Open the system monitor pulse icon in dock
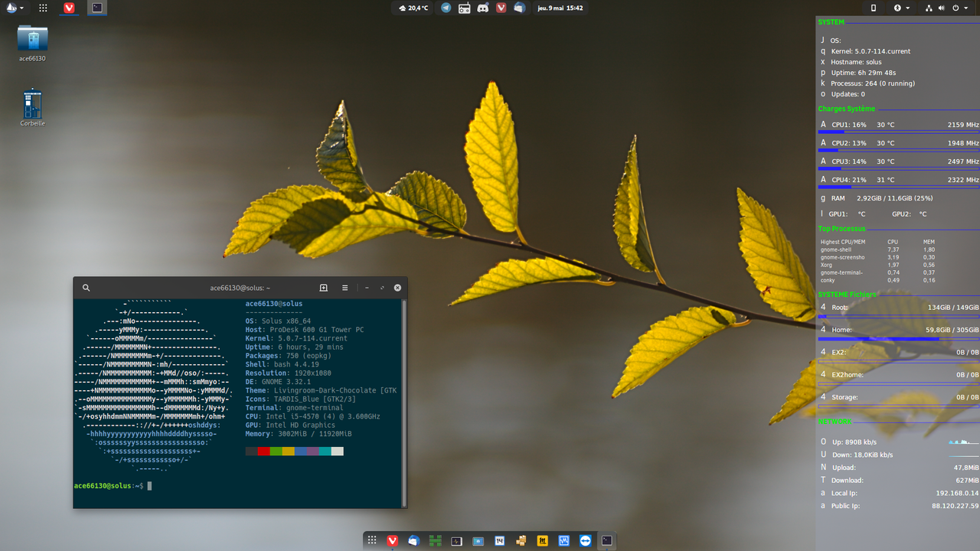This screenshot has width=980, height=551. pos(457,540)
